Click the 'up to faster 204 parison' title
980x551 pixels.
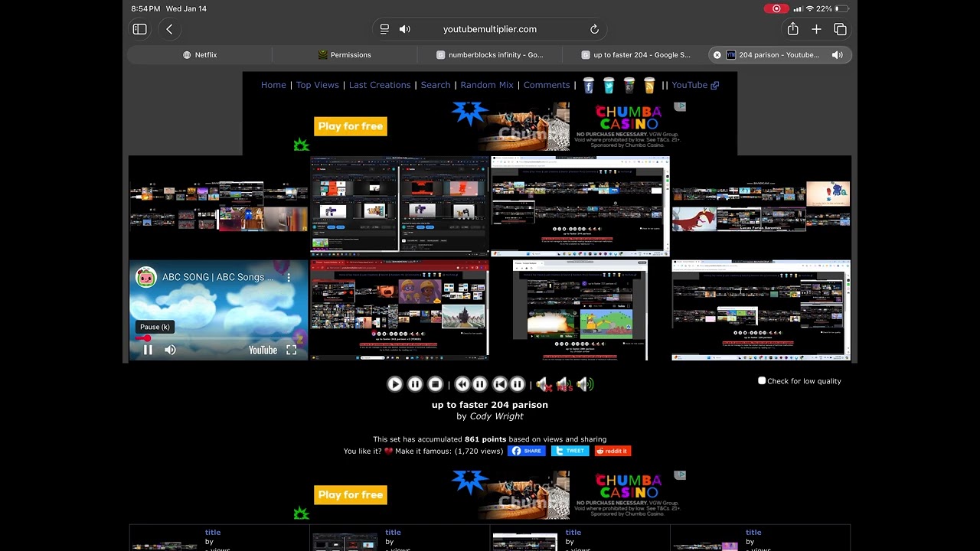click(490, 405)
